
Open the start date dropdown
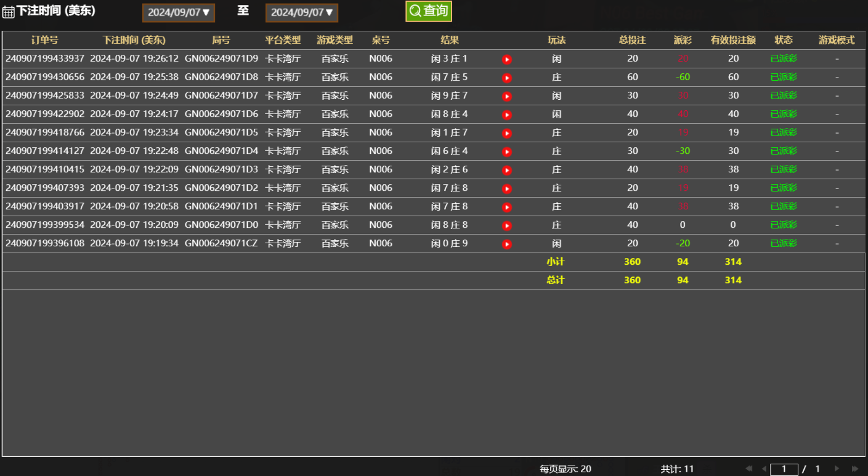pyautogui.click(x=179, y=12)
